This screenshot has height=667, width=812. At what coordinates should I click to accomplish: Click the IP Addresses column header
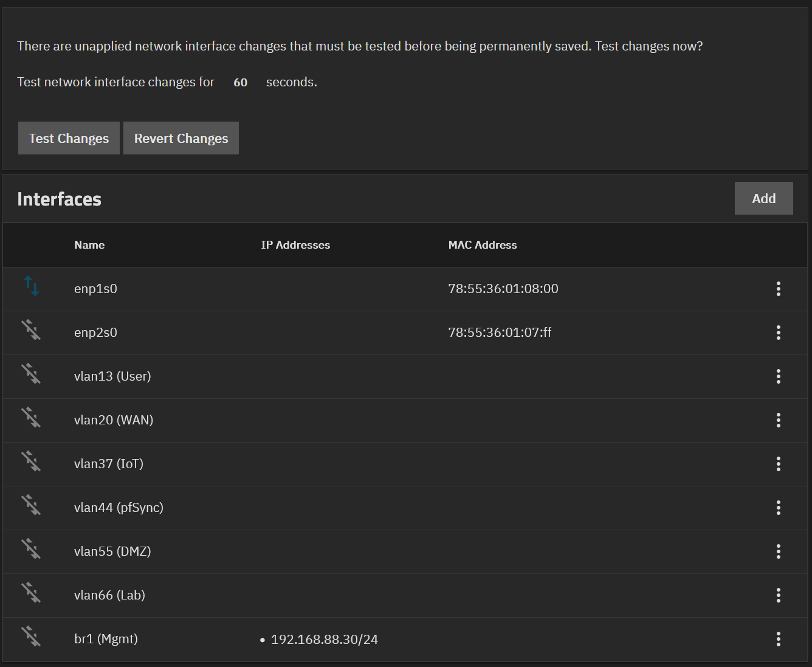pyautogui.click(x=295, y=245)
